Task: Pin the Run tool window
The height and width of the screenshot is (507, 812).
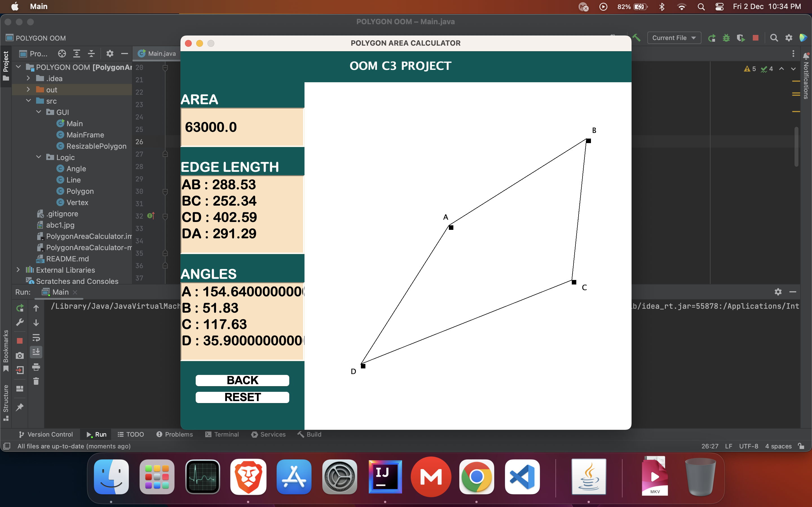Action: tap(20, 407)
